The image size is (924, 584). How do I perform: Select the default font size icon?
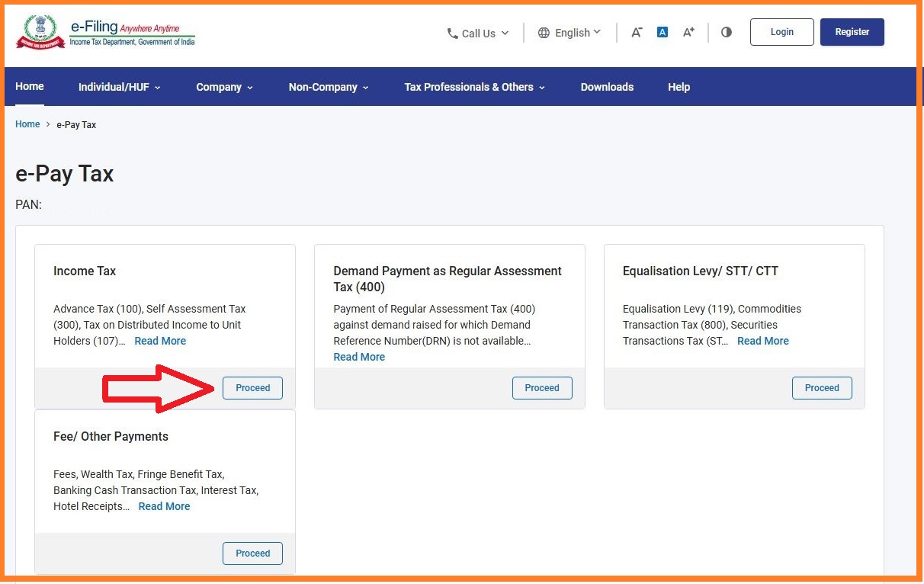663,32
